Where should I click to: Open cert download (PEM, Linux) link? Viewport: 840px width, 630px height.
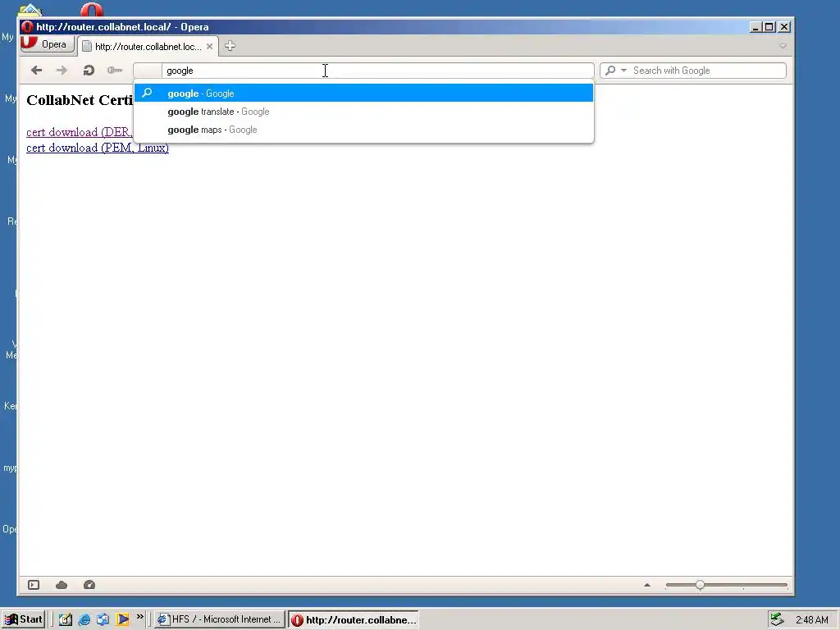pos(98,148)
